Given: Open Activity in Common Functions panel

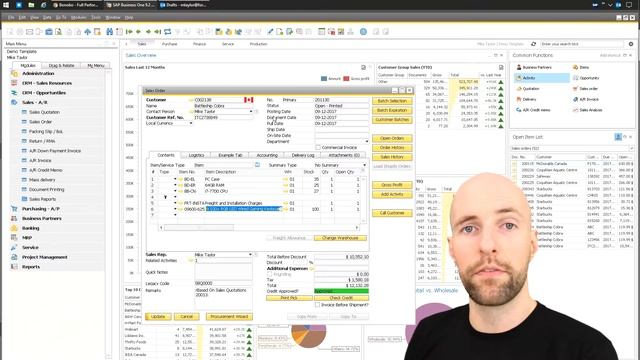Looking at the screenshot, I should tap(542, 78).
